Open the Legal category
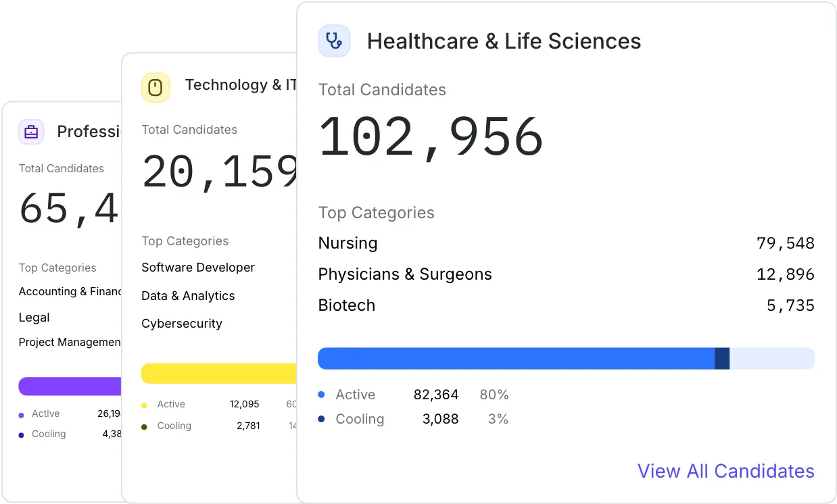 pyautogui.click(x=34, y=318)
